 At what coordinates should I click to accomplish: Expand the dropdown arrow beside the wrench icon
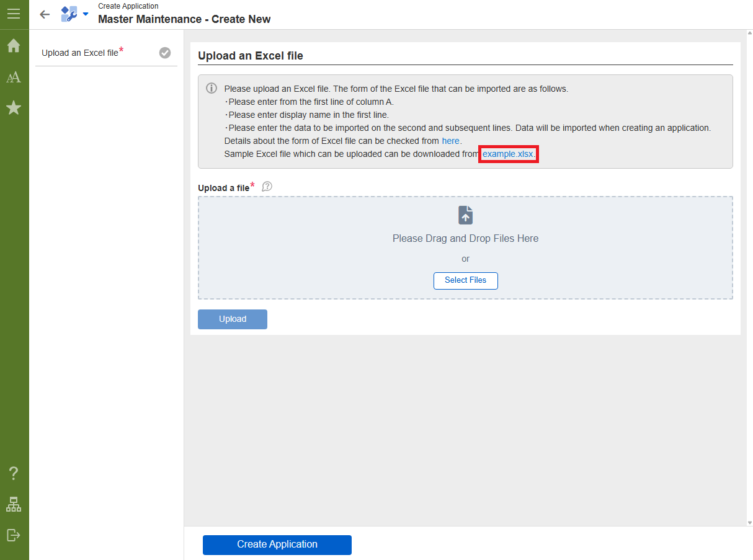[x=86, y=14]
